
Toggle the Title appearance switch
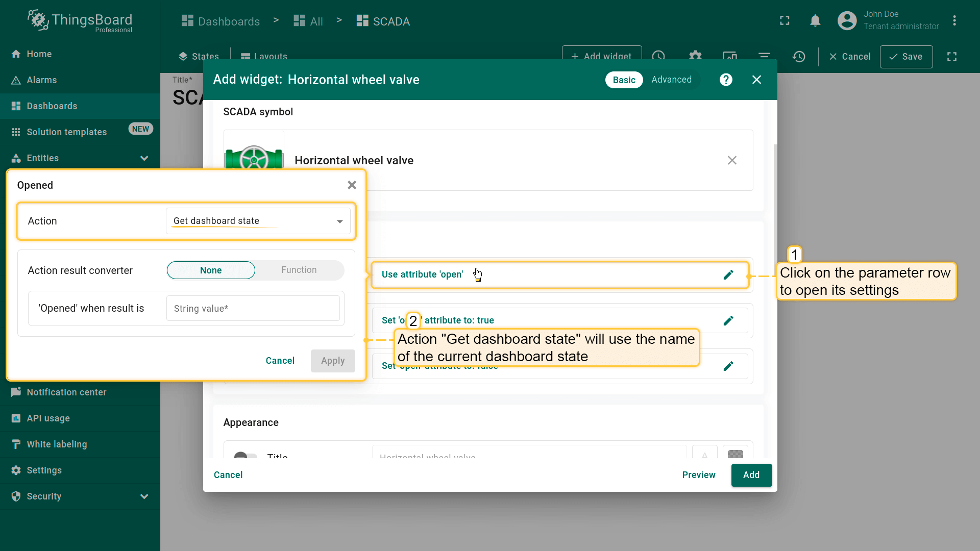246,455
